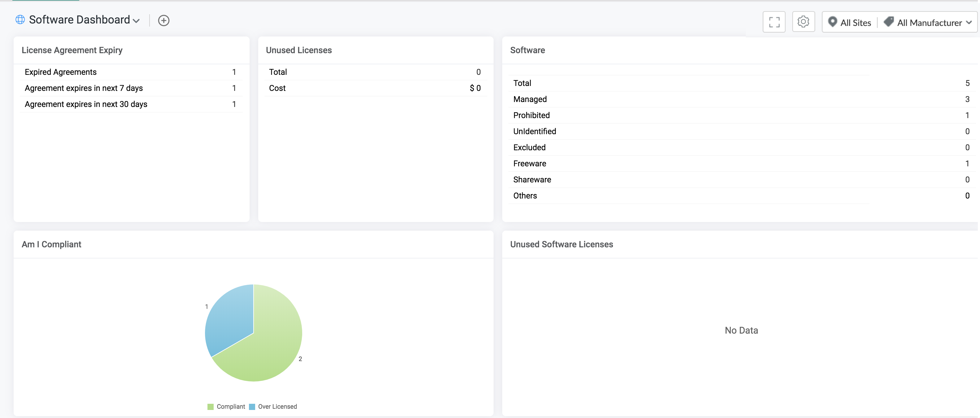Click the location pin icon for sites

coord(832,22)
